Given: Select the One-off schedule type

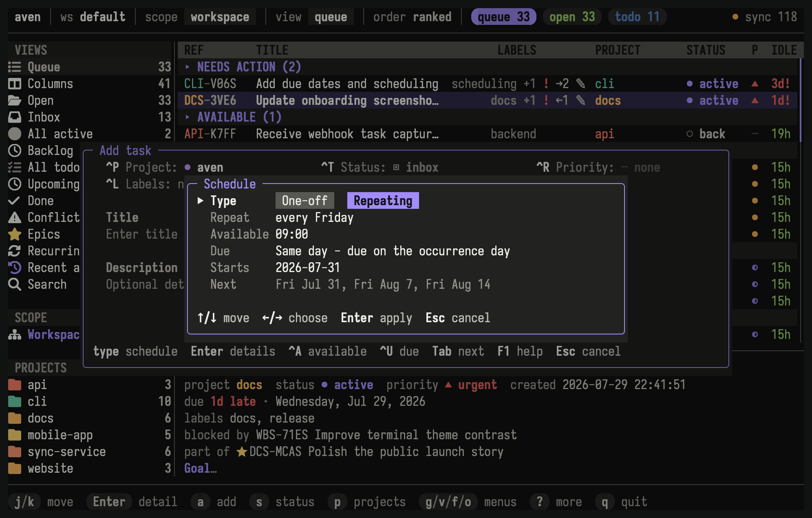Looking at the screenshot, I should (x=304, y=201).
